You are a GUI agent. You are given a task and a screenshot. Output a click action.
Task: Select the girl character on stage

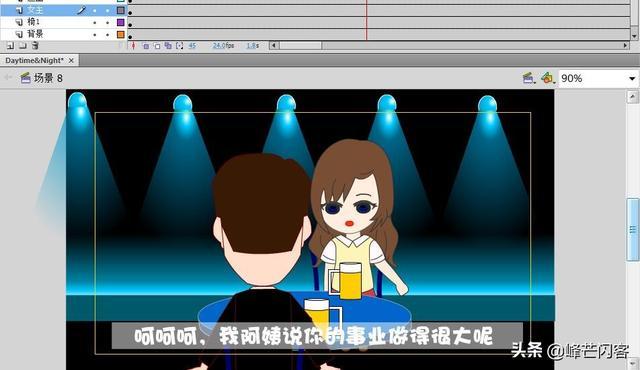tap(355, 216)
